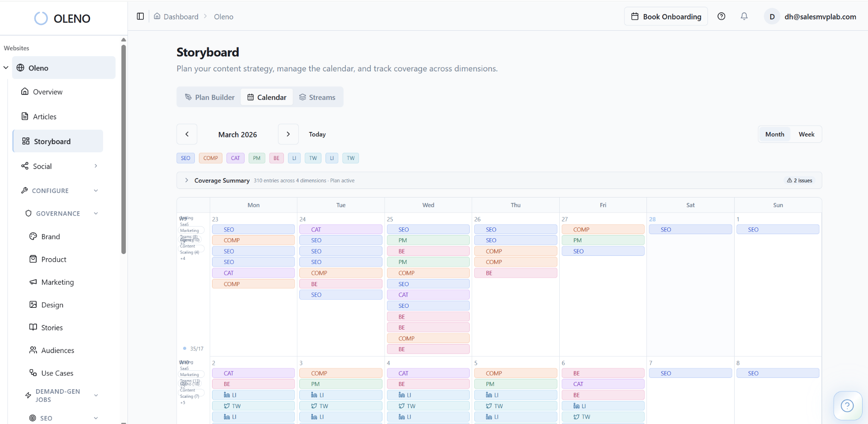Click the 2 issues warning indicator
This screenshot has height=424, width=868.
(x=799, y=180)
